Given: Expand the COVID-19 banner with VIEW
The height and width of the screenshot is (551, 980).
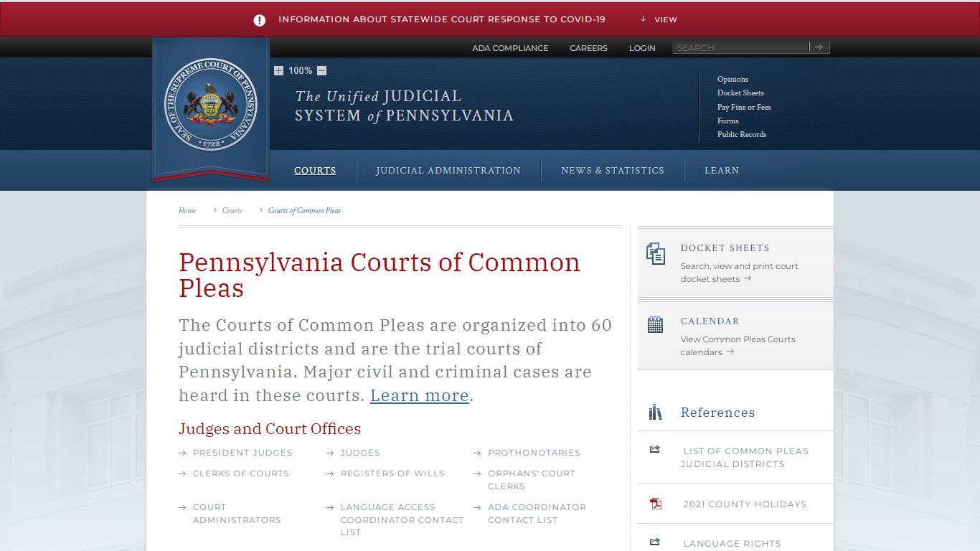Looking at the screenshot, I should point(659,19).
